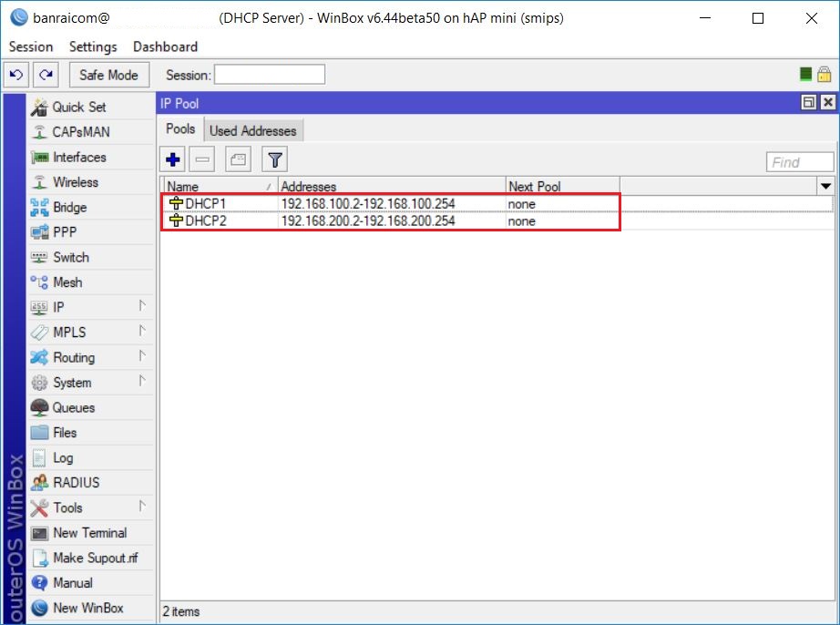
Task: Click the DHCP1 Next Pool value none
Action: click(522, 205)
